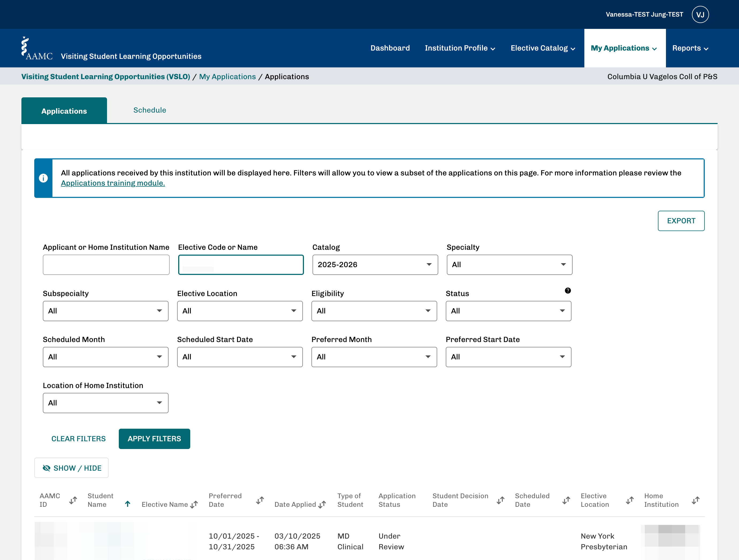The width and height of the screenshot is (739, 560).
Task: Sort by Student Name ascending arrow
Action: [128, 504]
